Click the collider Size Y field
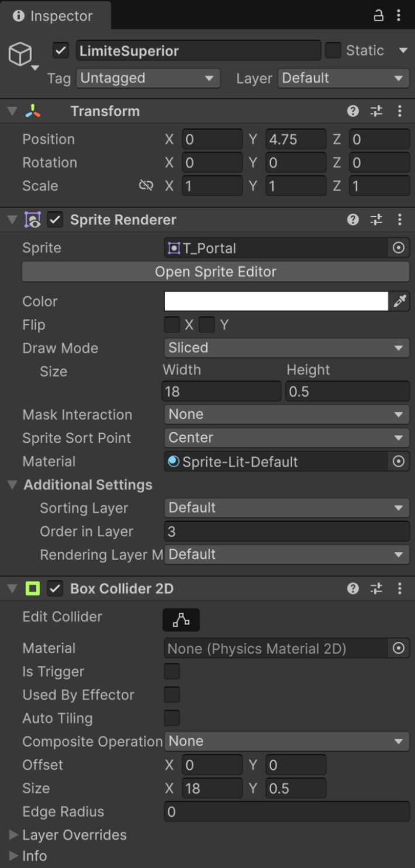 (x=296, y=789)
